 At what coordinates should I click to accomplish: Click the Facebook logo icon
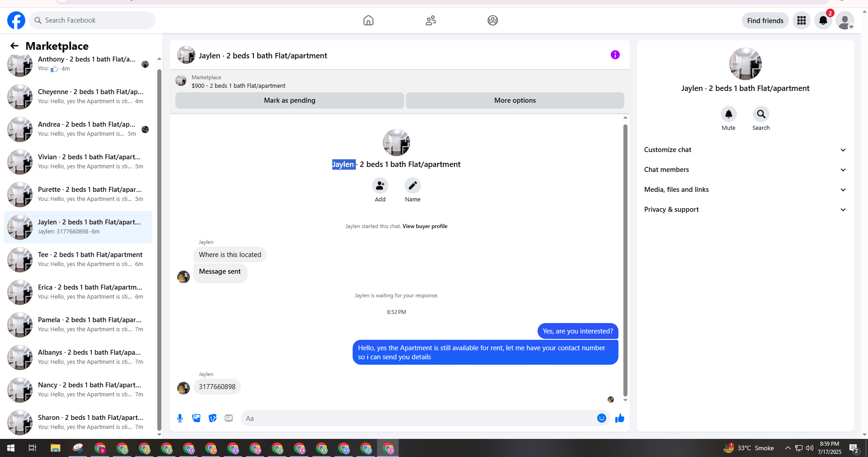(x=16, y=20)
